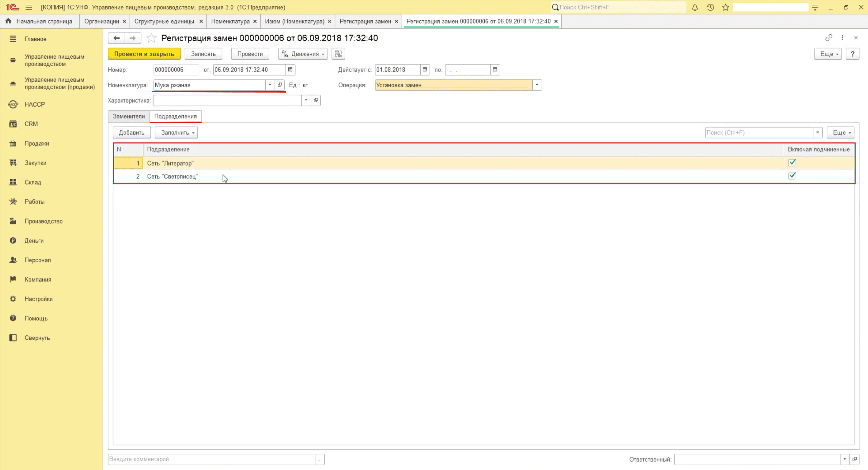Open the service menu lines icon in title bar
The width and height of the screenshot is (868, 470).
point(815,7)
